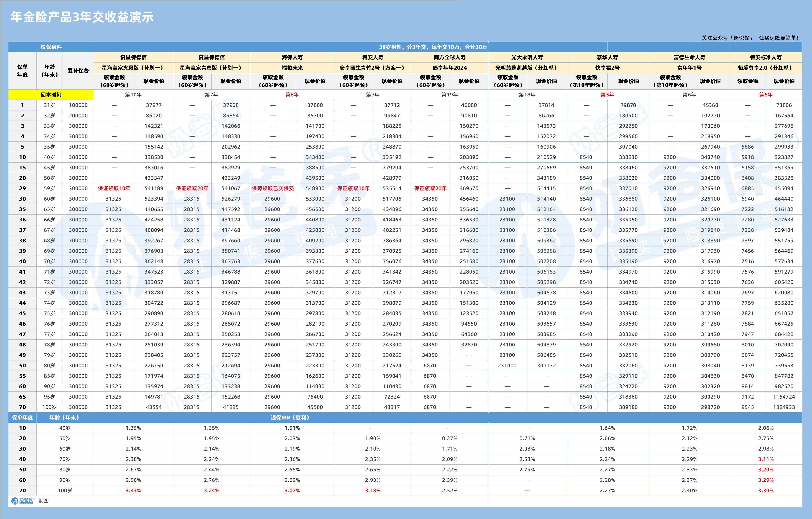The height and width of the screenshot is (519, 812).
Task: Select the first-year cash value 40080
Action: point(469,105)
